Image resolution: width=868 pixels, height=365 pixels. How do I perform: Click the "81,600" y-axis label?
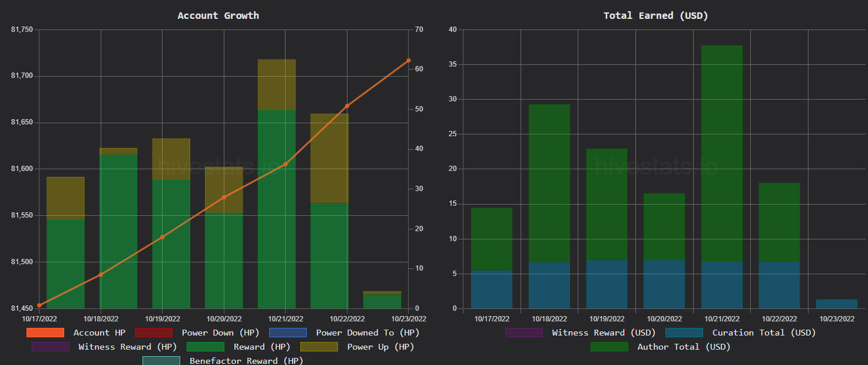coord(22,169)
